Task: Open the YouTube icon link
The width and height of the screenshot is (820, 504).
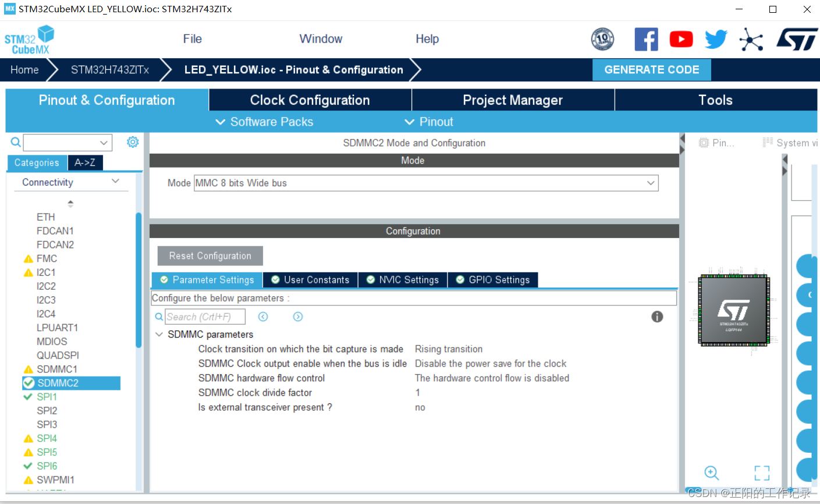Action: pos(681,40)
